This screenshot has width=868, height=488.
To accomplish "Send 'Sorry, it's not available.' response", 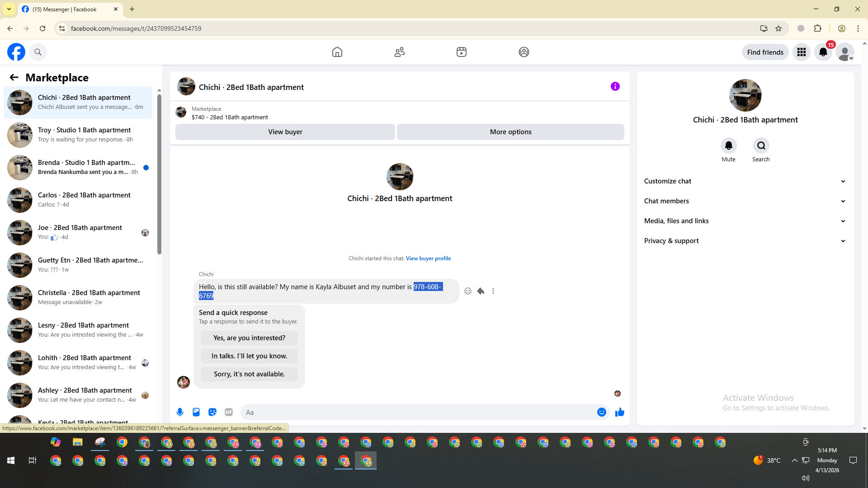I will 249,374.
